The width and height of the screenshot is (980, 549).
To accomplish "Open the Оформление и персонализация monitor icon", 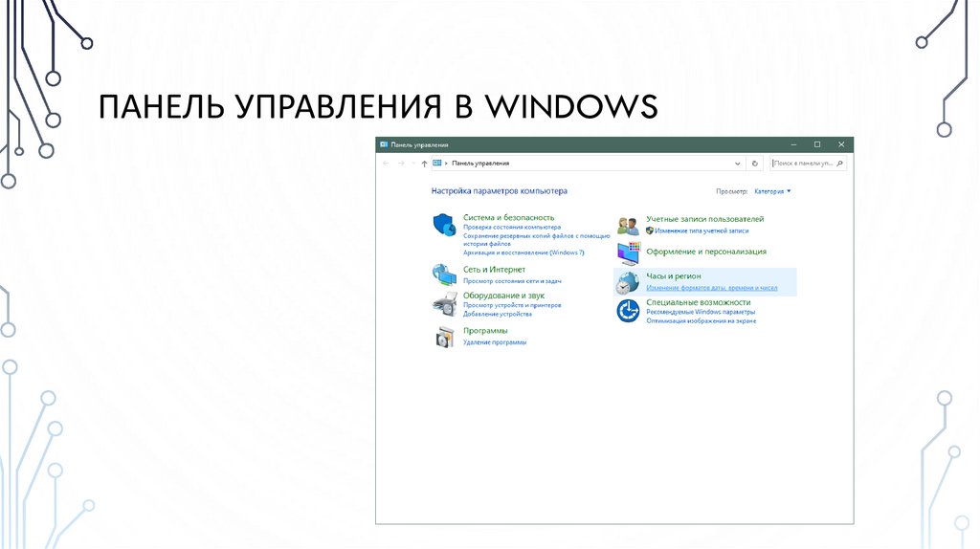I will (x=628, y=253).
